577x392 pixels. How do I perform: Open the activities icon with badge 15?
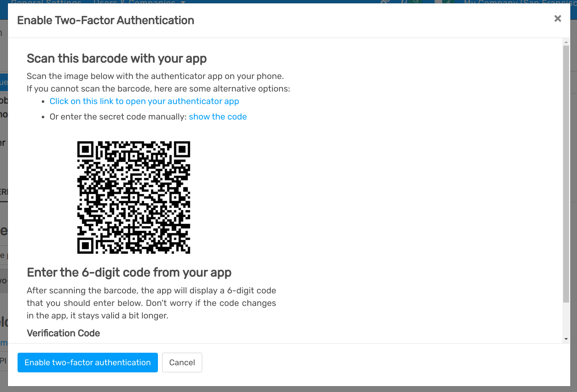407,2
